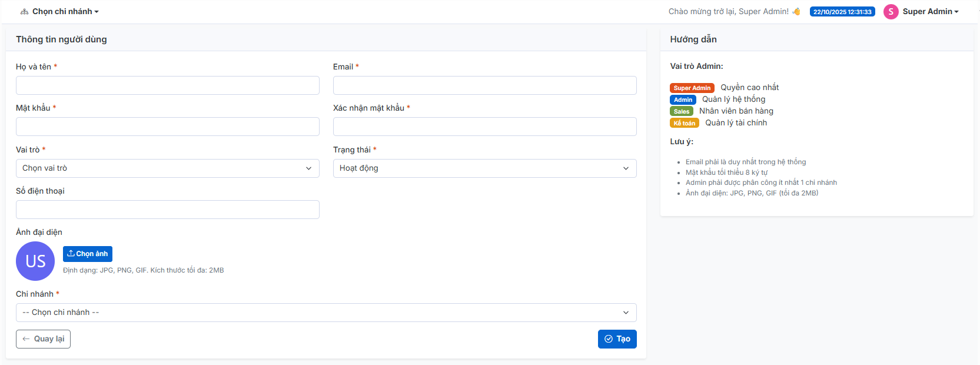This screenshot has width=980, height=365.
Task: Click into the Mật khẩu password field
Action: coord(167,127)
